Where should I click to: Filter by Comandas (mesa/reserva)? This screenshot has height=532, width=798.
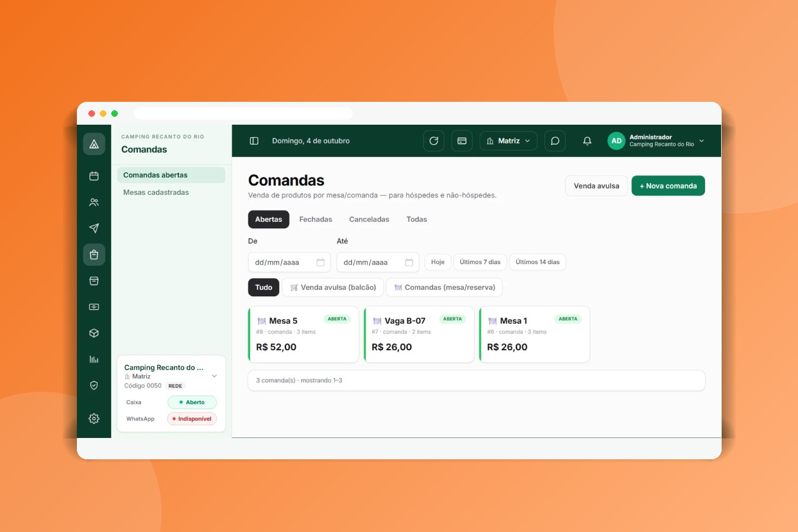point(445,287)
